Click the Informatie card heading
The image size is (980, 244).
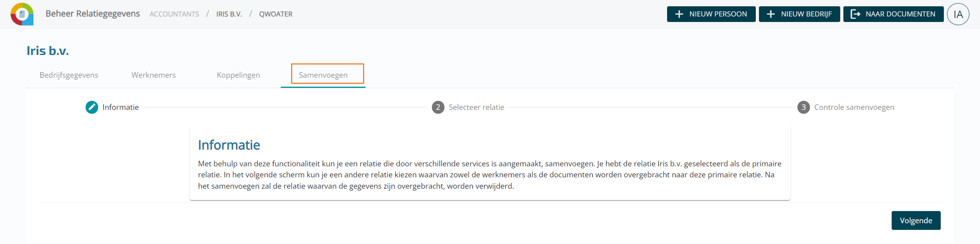click(229, 145)
